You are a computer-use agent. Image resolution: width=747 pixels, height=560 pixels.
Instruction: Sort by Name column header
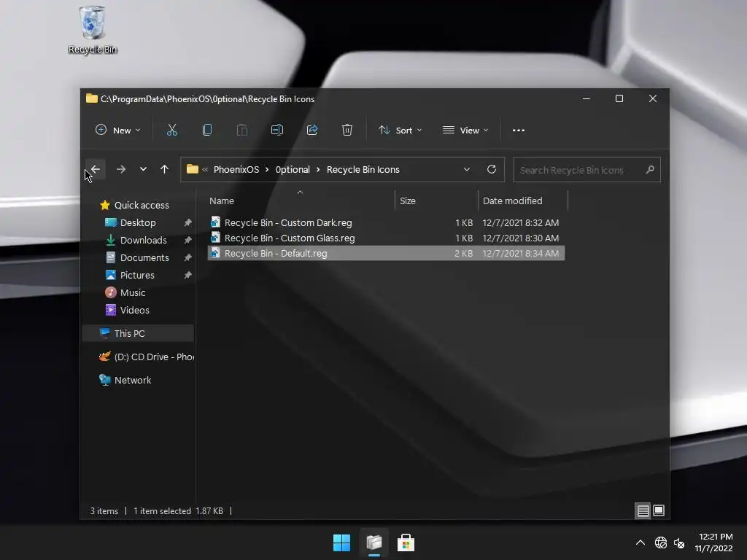click(x=300, y=201)
